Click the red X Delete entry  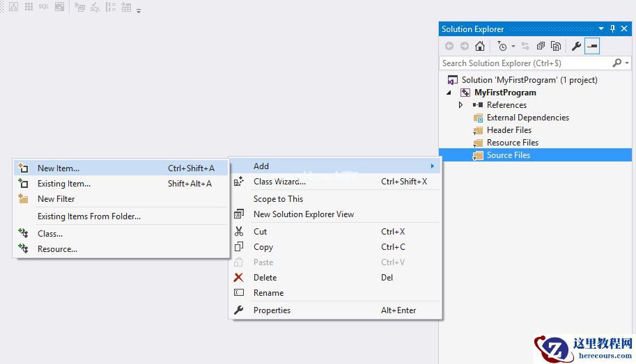click(335, 278)
